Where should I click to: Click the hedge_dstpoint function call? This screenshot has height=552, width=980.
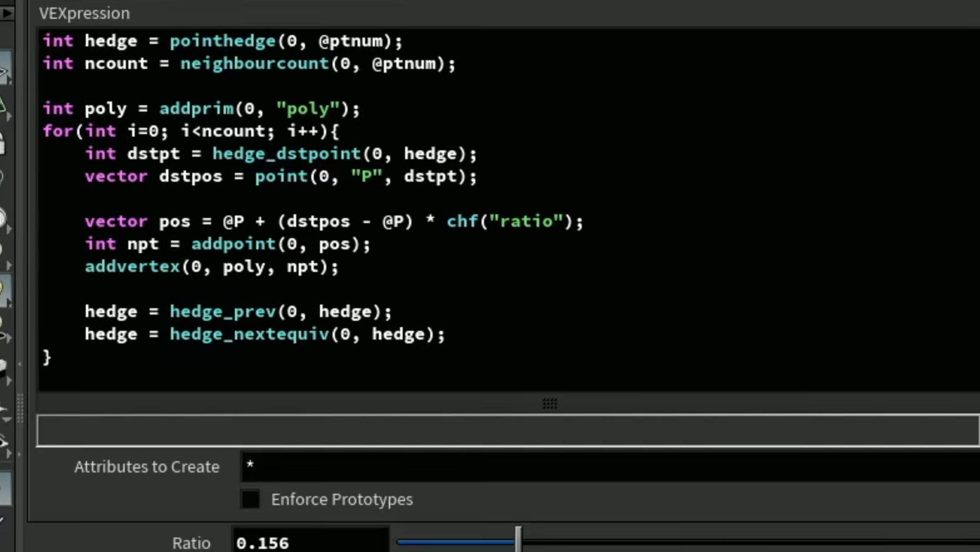(287, 154)
